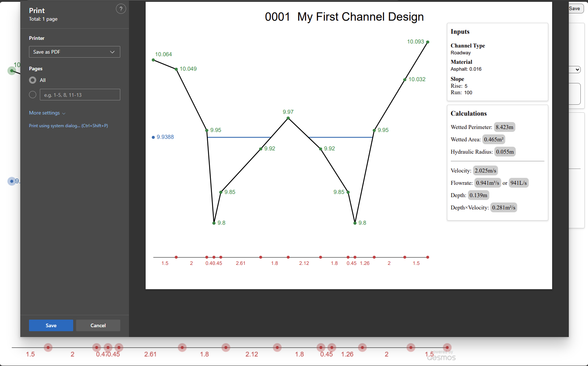Click the Velocity value 2.025m/s
588x366 pixels.
click(485, 171)
